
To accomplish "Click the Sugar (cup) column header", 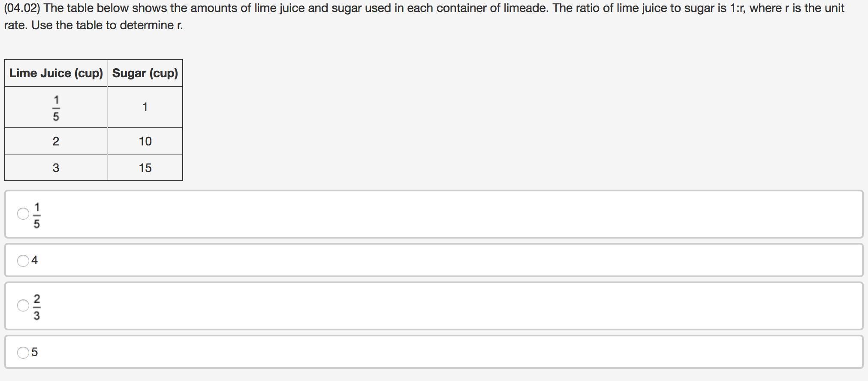I will point(145,73).
